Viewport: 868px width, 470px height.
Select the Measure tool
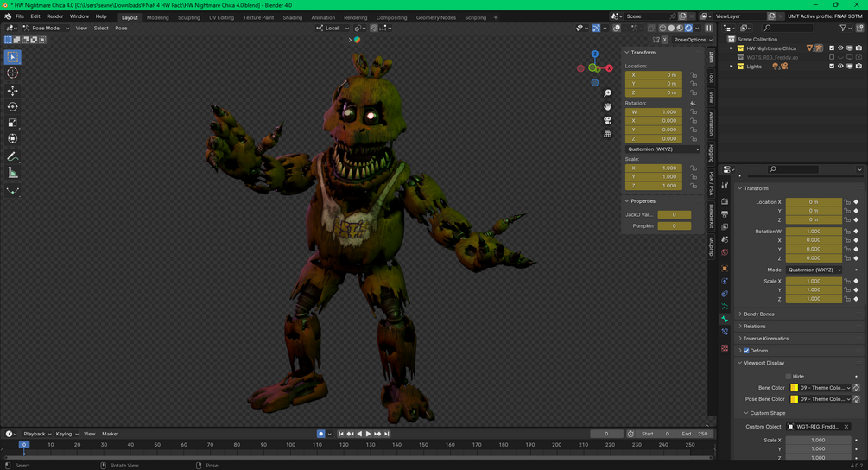12,173
